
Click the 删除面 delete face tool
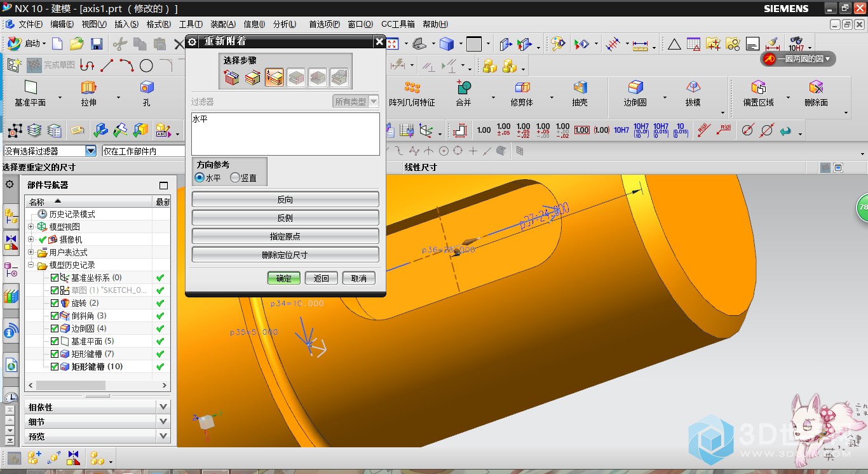tap(817, 94)
